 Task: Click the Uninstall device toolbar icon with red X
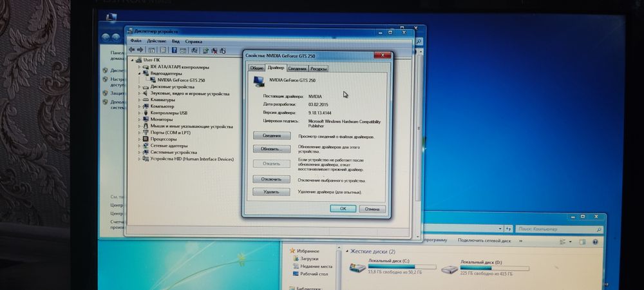pyautogui.click(x=214, y=50)
